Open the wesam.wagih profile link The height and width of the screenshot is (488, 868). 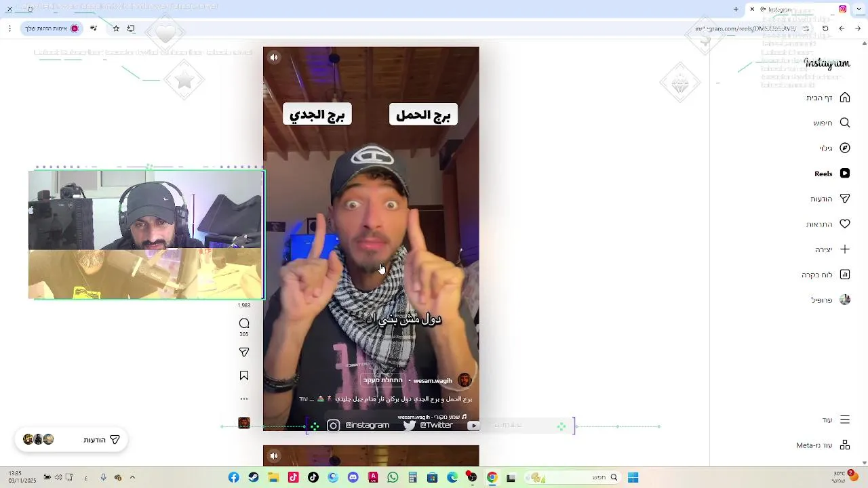(x=433, y=381)
